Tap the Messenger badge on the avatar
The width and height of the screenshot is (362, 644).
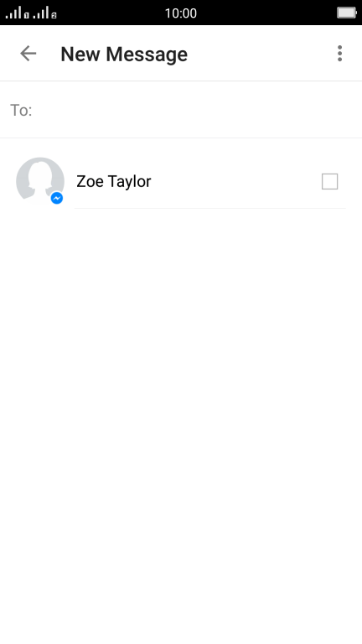[x=57, y=199]
